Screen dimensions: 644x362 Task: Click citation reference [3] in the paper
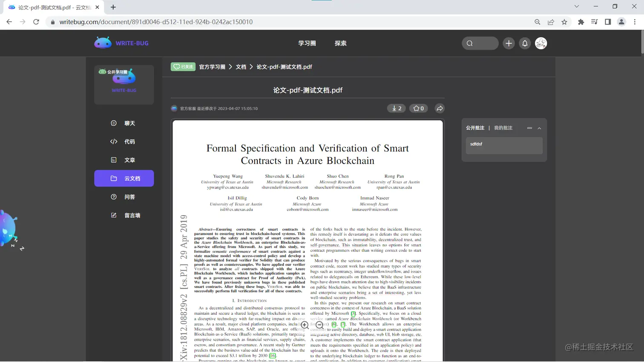353,314
